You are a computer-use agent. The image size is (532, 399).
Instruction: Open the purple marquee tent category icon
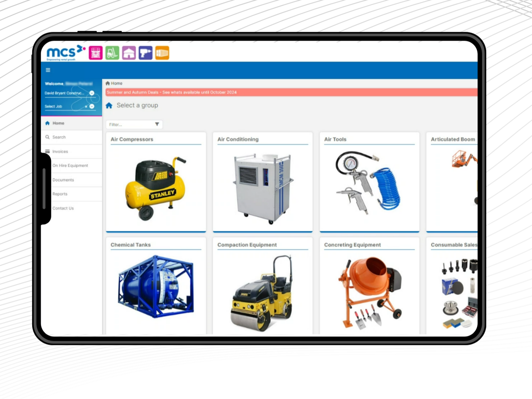tap(129, 53)
